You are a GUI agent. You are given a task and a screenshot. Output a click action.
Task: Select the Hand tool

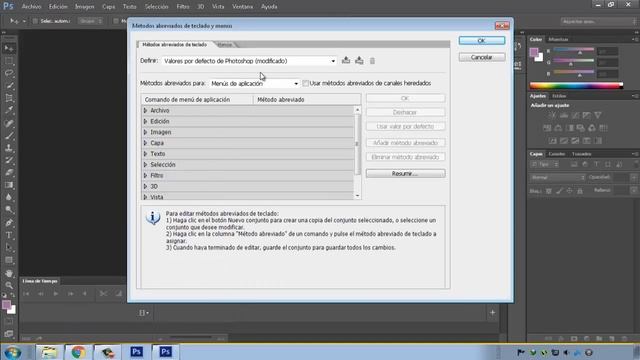point(9,273)
